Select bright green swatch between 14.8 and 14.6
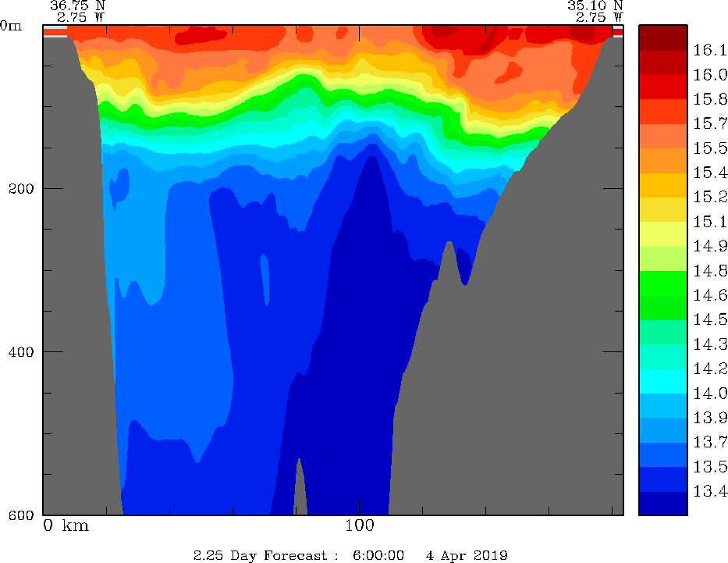Screen dimensions: 728x563 [662, 283]
